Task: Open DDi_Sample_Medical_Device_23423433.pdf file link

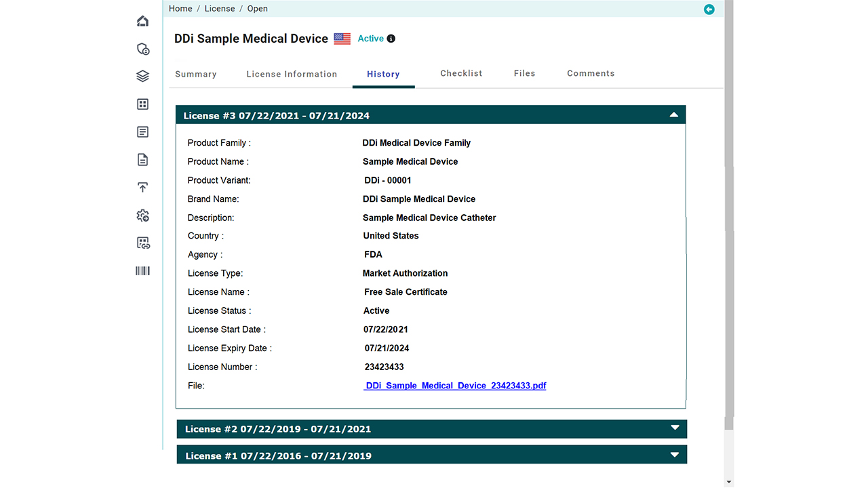Action: click(x=455, y=386)
